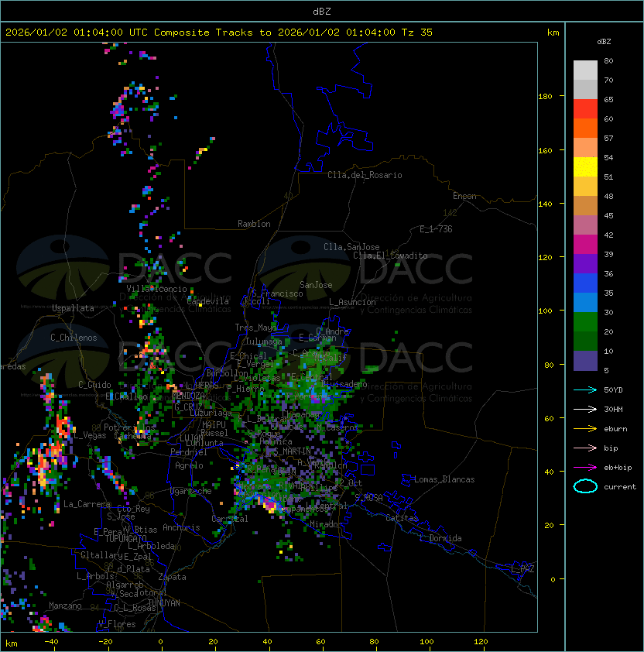Click the 'Anchoris' map label
This screenshot has width=644, height=652.
click(181, 527)
